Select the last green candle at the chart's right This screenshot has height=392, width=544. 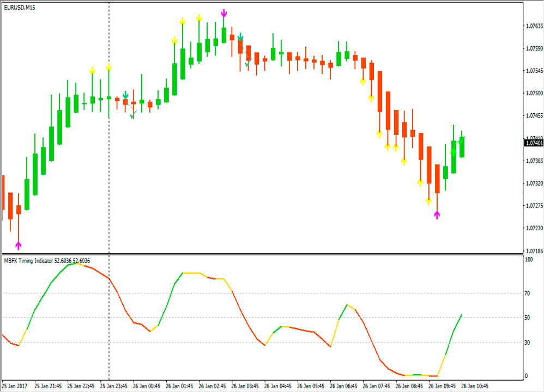coord(462,147)
